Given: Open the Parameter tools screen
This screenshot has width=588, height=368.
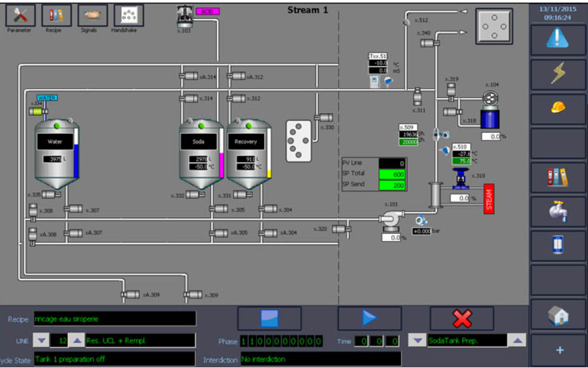Looking at the screenshot, I should 20,15.
